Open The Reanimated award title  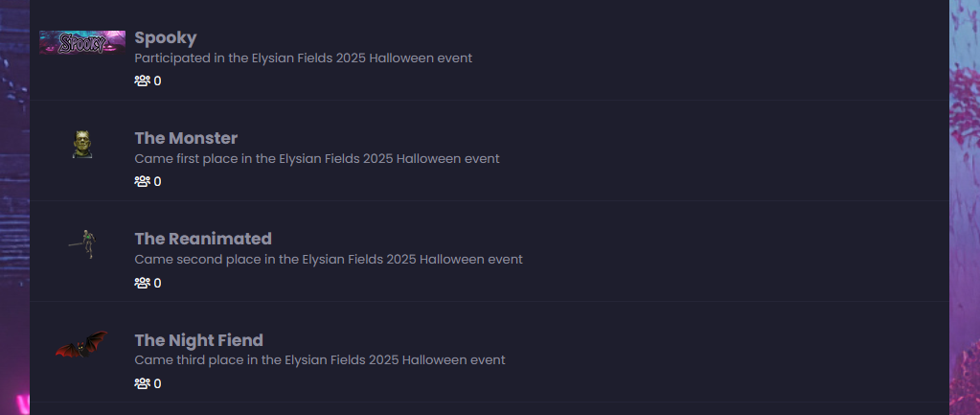(203, 239)
